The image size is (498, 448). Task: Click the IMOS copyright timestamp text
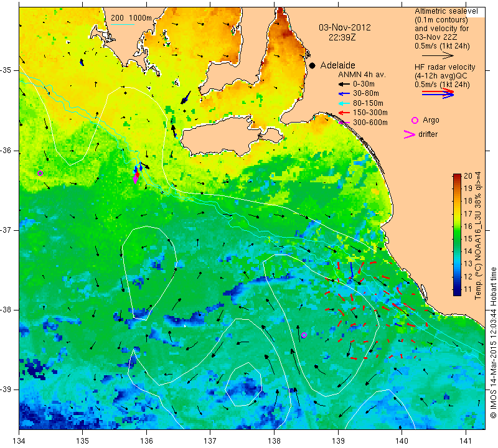point(493,342)
